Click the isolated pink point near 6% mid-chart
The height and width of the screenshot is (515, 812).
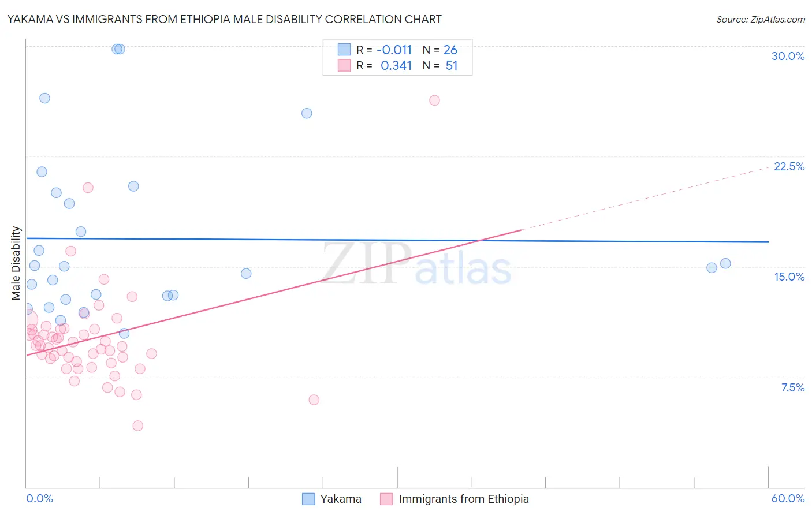tap(314, 400)
